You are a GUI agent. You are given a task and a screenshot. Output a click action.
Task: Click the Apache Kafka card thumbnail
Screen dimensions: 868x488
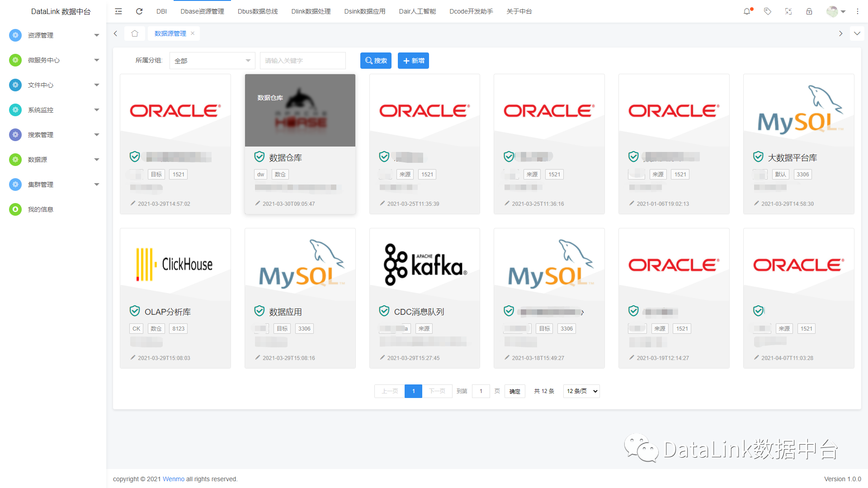point(425,264)
